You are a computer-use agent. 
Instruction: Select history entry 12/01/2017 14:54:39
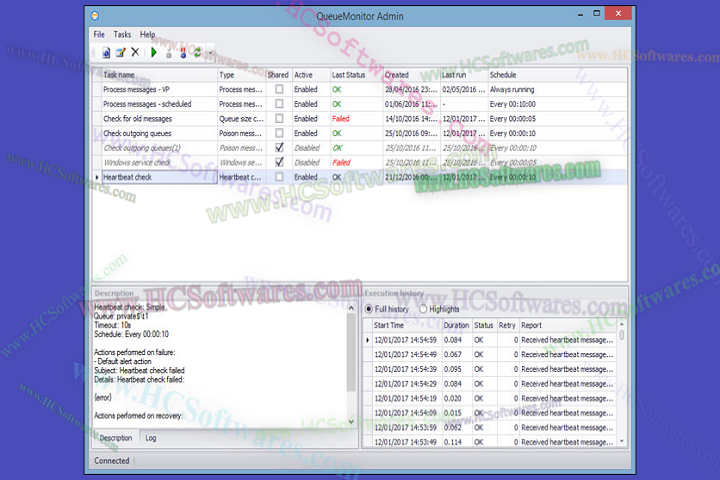[490, 369]
